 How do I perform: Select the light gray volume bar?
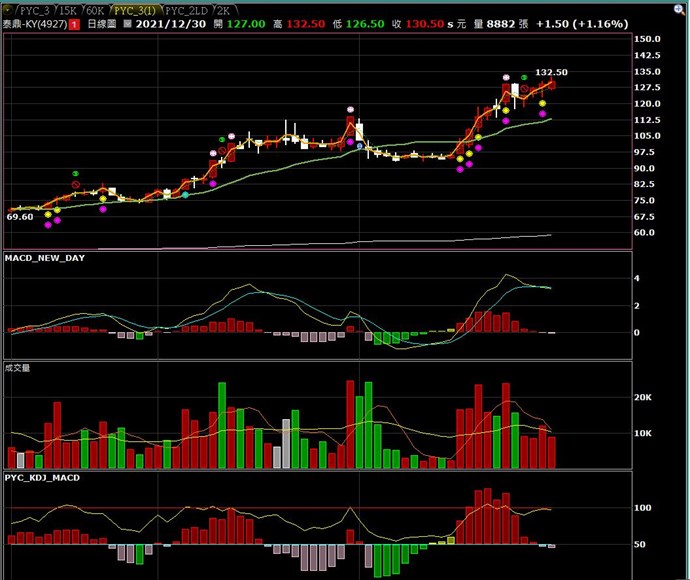click(x=286, y=444)
